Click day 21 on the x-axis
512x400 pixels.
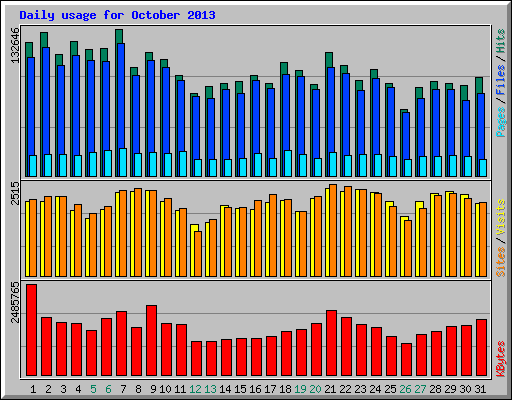pos(330,389)
